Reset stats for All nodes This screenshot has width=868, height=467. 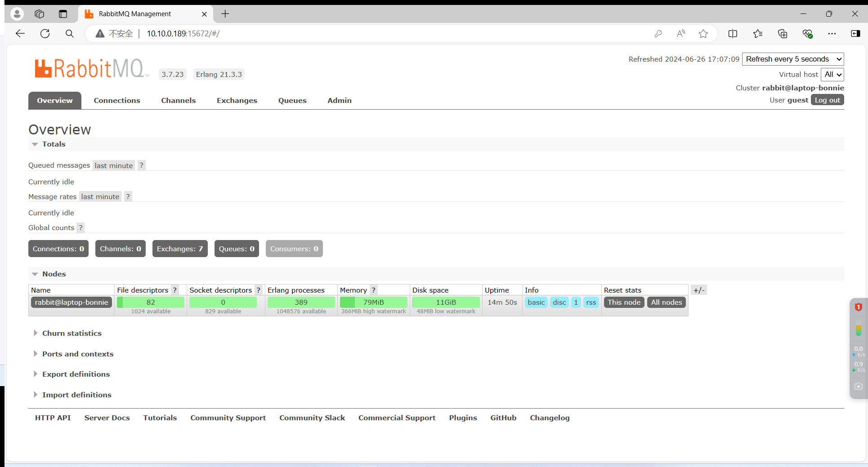click(x=667, y=302)
